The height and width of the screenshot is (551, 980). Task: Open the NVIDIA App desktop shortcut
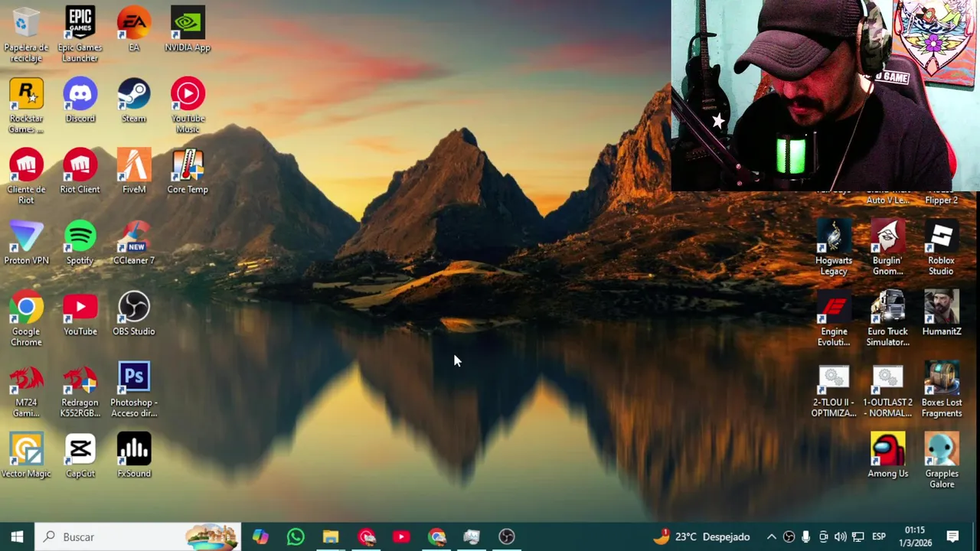188,30
